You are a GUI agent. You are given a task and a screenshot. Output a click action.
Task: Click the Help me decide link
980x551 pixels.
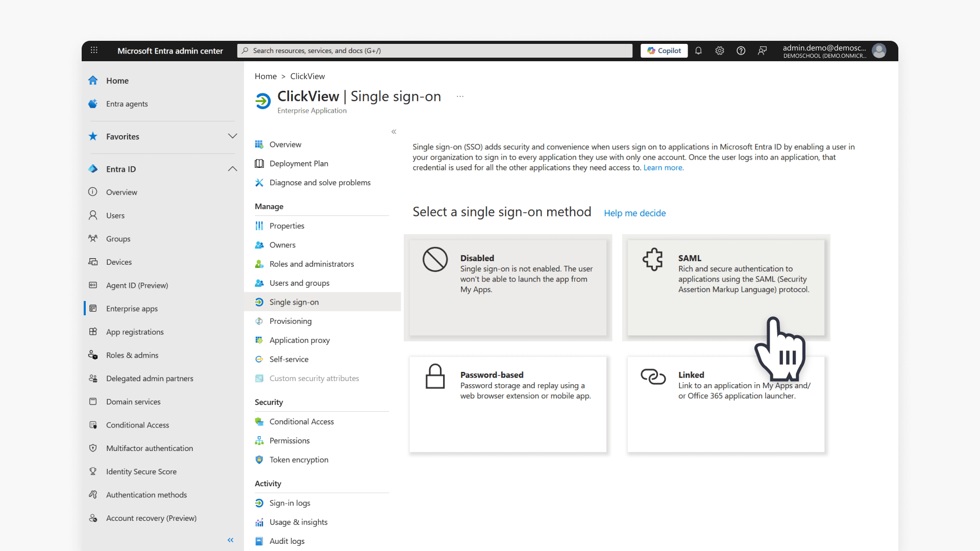pos(635,213)
